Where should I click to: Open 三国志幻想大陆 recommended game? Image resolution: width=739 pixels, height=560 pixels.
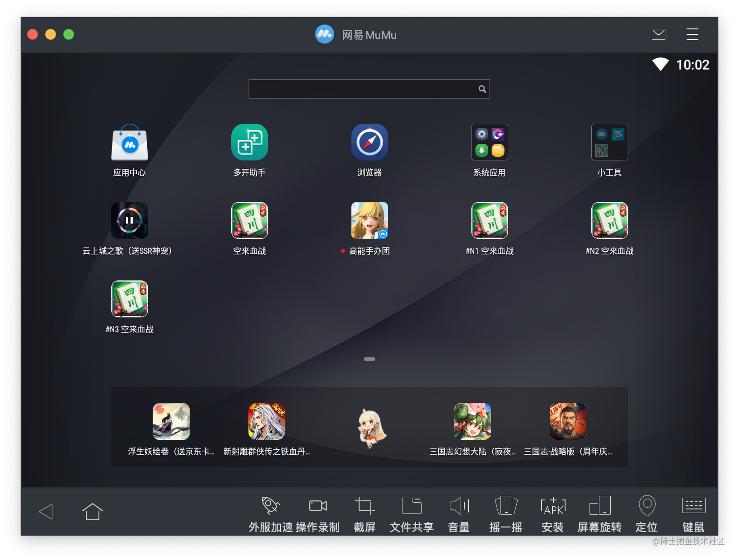pos(472,421)
